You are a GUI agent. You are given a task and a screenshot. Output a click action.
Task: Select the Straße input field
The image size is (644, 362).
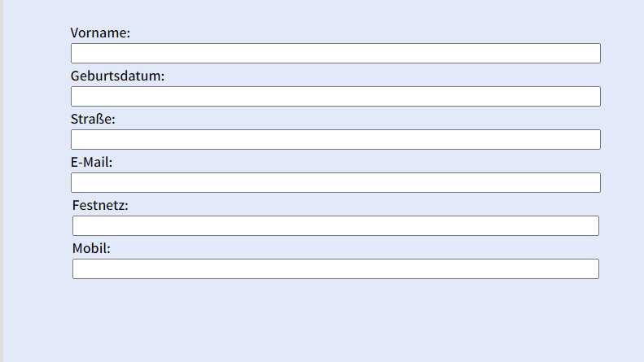335,140
